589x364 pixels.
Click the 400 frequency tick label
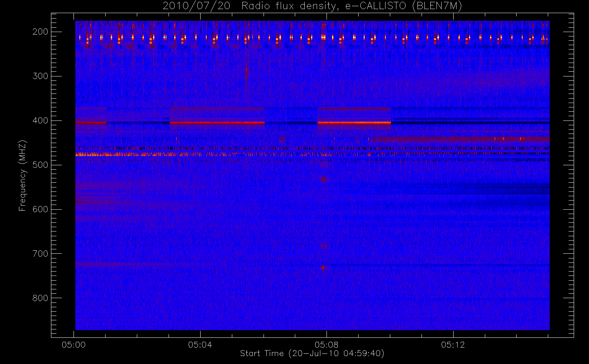(x=40, y=120)
